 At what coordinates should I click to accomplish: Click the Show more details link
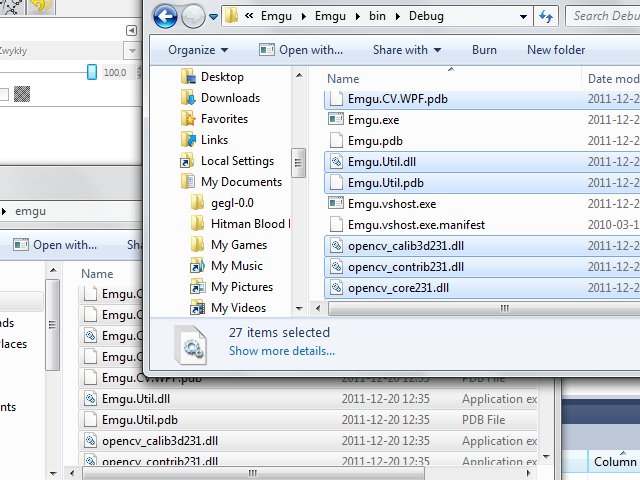[x=282, y=351]
